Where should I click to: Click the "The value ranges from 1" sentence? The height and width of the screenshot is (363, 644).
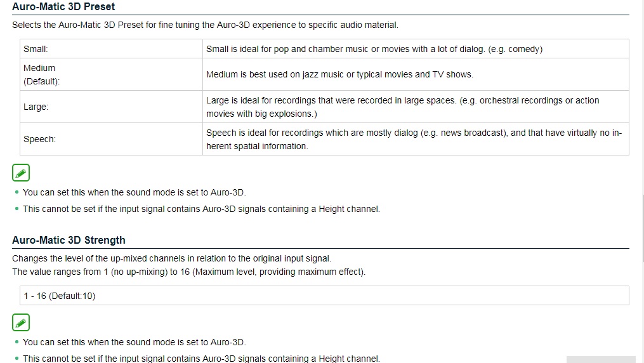pyautogui.click(x=188, y=272)
